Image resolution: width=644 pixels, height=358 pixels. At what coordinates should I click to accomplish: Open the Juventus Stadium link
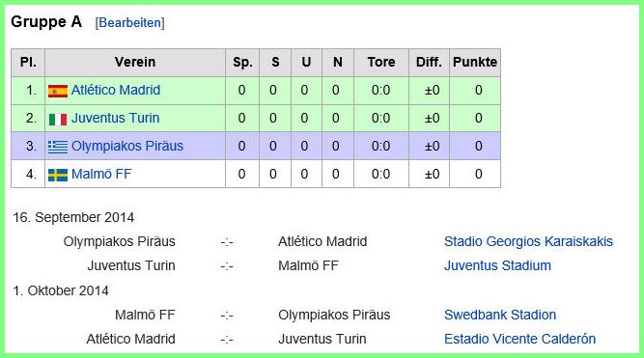(x=497, y=265)
